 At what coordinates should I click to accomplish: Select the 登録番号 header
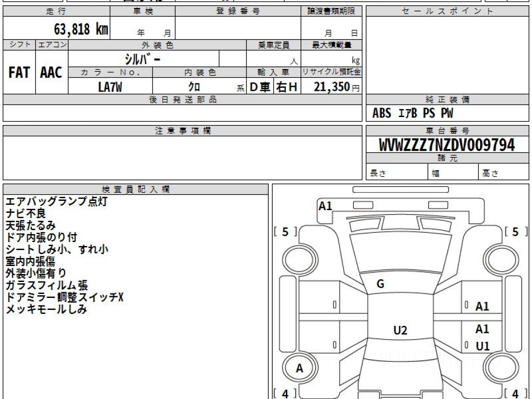click(x=238, y=12)
